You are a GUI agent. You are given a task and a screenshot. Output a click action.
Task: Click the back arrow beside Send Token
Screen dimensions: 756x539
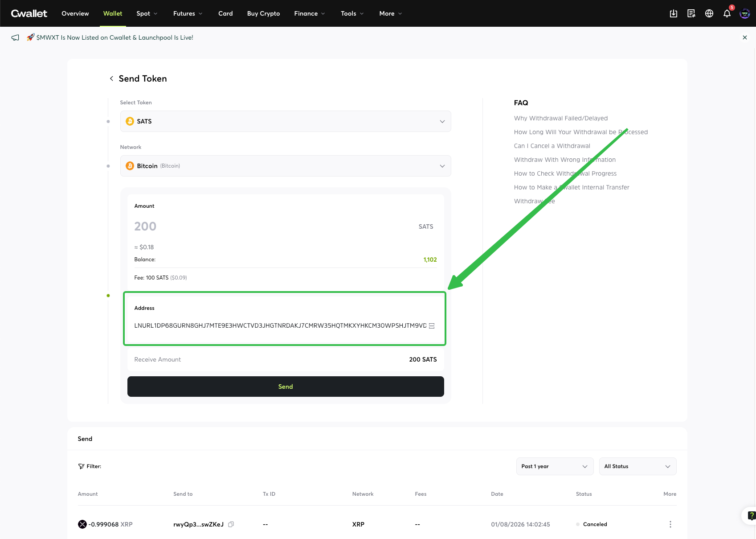pos(111,78)
